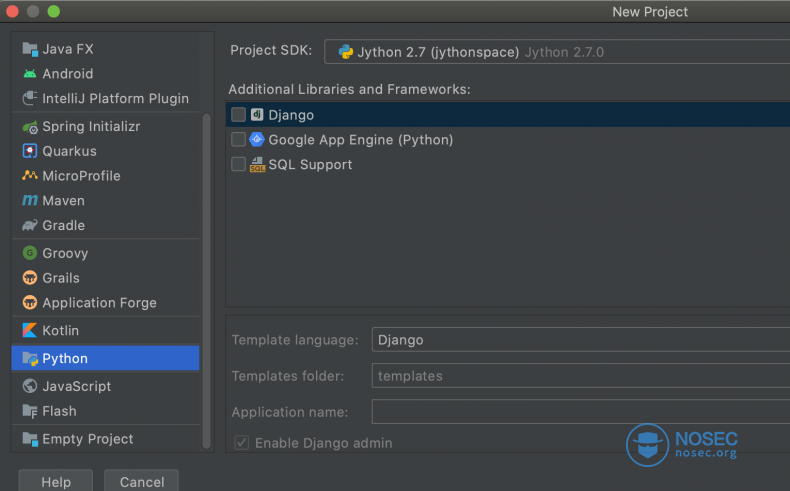Click the Templates folder text field
Viewport: 790px width, 491px height.
580,376
